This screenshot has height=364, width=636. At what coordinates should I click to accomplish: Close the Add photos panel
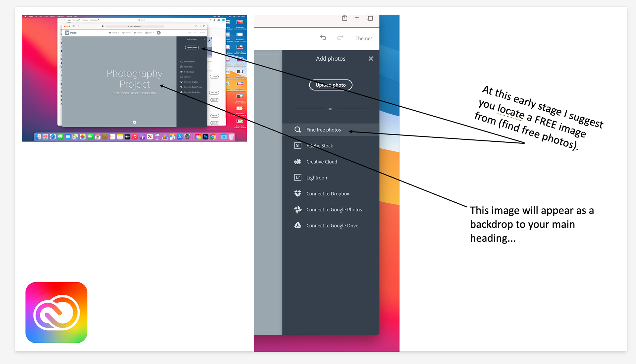point(371,59)
